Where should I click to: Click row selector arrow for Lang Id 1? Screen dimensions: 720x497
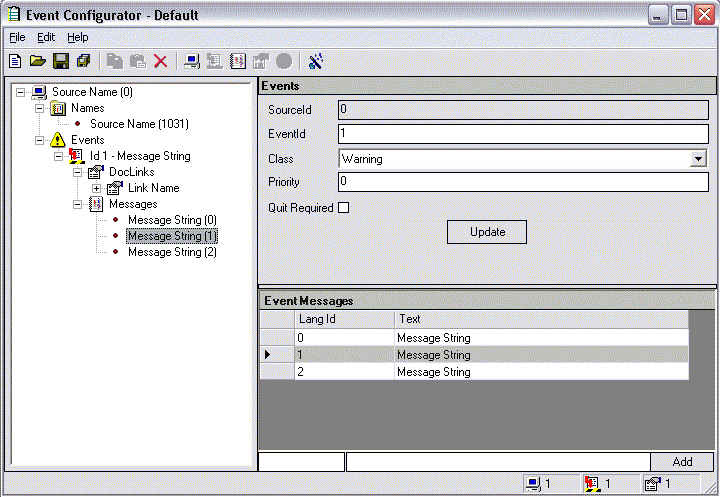coord(277,355)
